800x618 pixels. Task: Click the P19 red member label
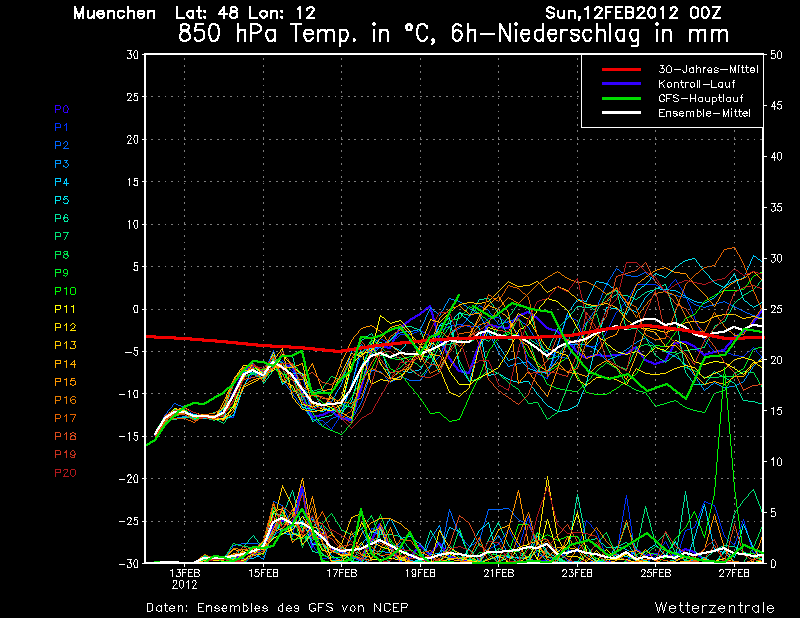(65, 454)
